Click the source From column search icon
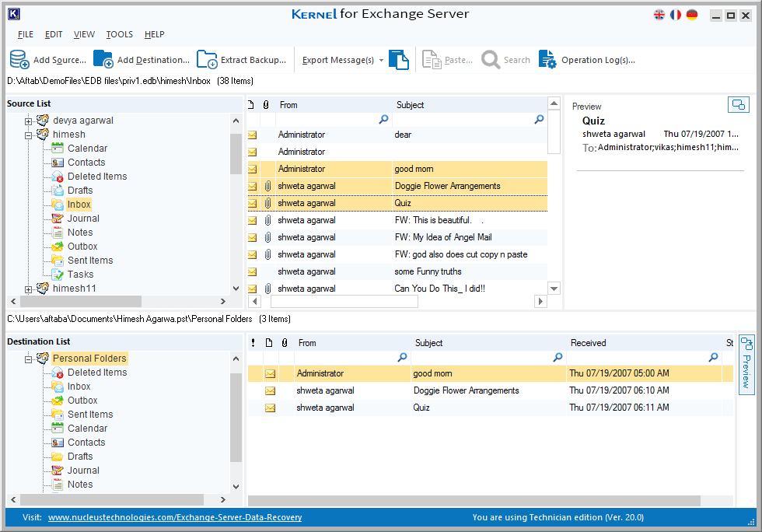The width and height of the screenshot is (762, 532). 383,119
